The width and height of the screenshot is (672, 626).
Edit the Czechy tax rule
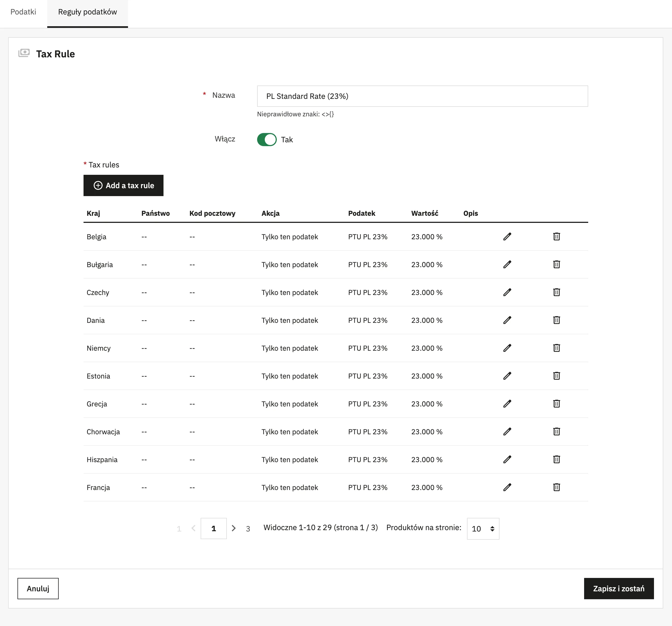(x=507, y=292)
